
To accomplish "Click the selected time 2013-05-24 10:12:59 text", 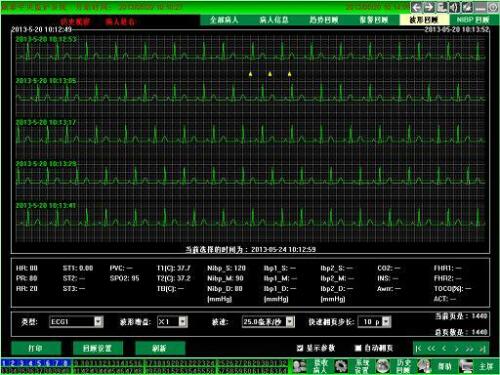I will [x=283, y=249].
